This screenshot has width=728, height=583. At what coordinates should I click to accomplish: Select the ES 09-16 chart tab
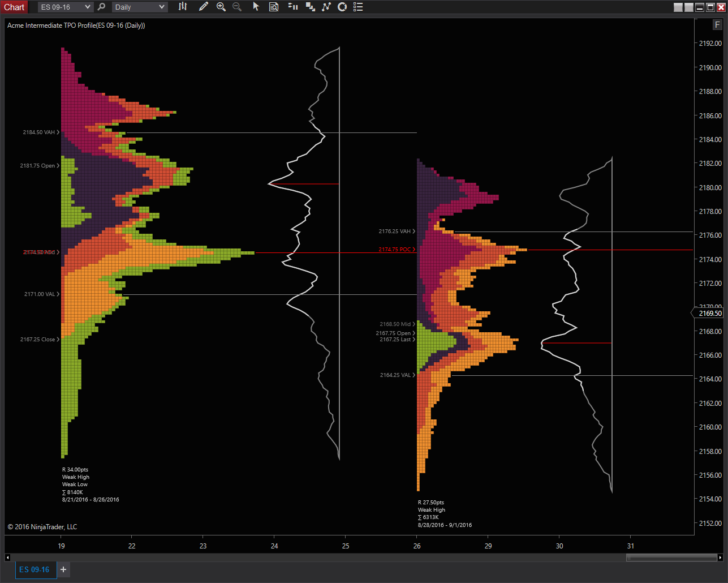(36, 569)
